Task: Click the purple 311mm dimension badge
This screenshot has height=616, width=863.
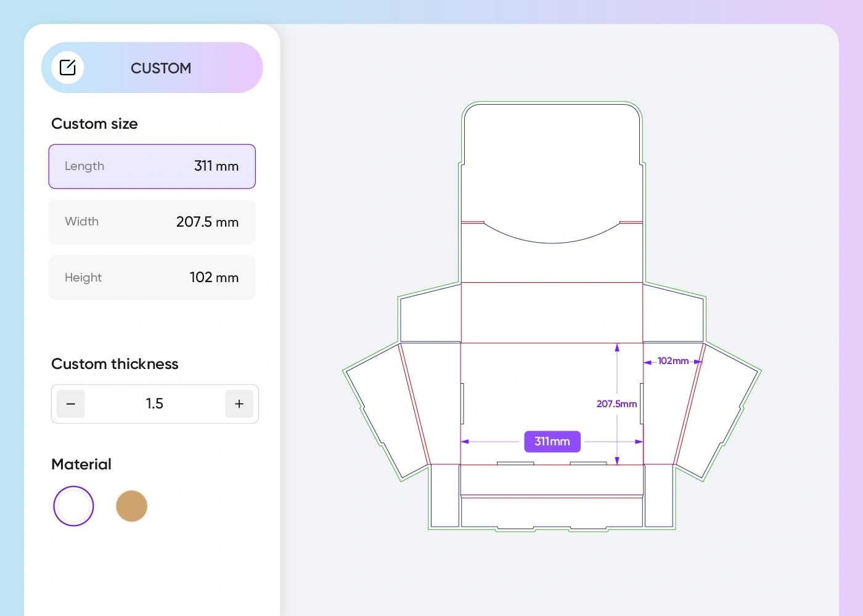Action: tap(552, 441)
